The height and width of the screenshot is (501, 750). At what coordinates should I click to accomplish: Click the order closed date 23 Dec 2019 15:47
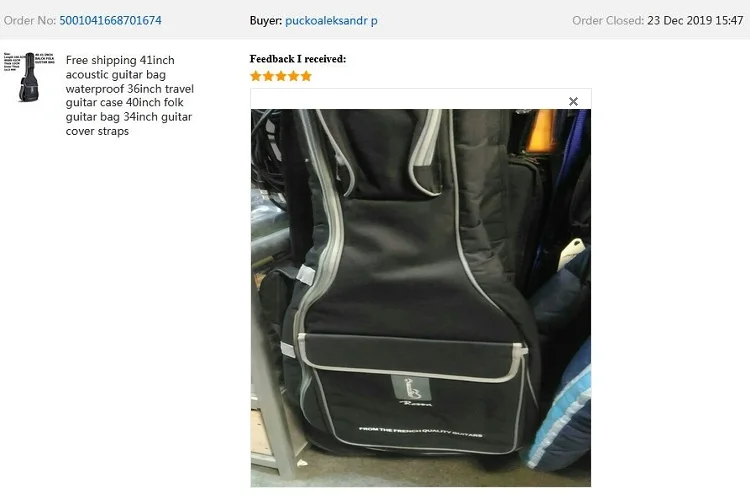pyautogui.click(x=695, y=21)
